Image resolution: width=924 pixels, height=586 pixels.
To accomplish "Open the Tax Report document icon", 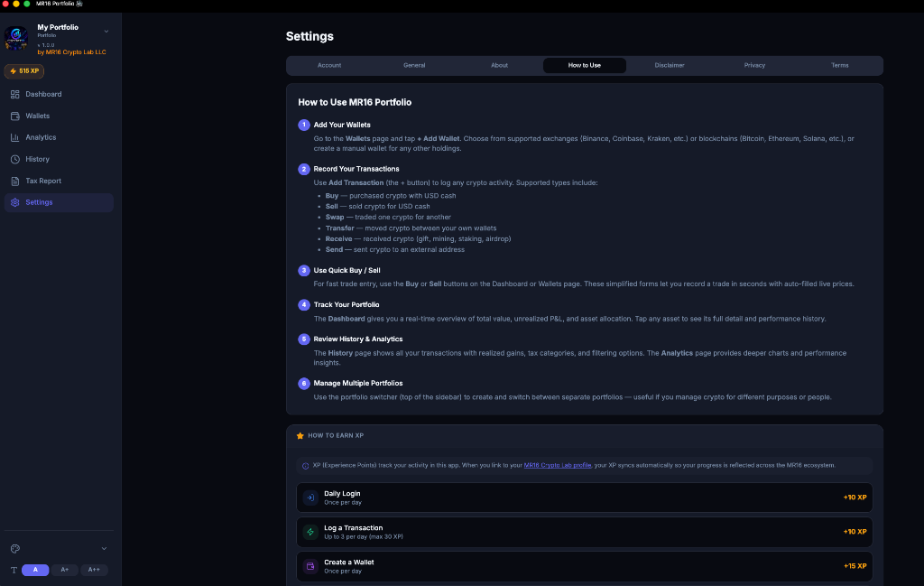I will (15, 181).
